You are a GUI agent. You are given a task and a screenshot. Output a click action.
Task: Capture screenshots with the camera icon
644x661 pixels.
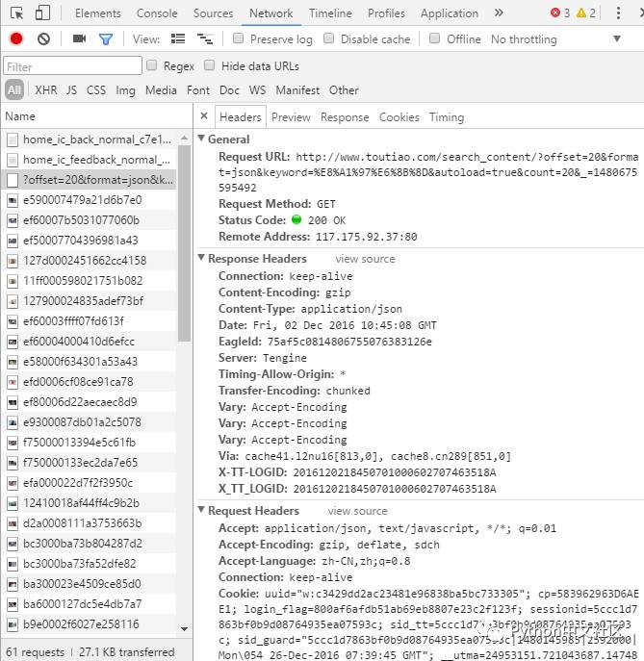coord(79,38)
